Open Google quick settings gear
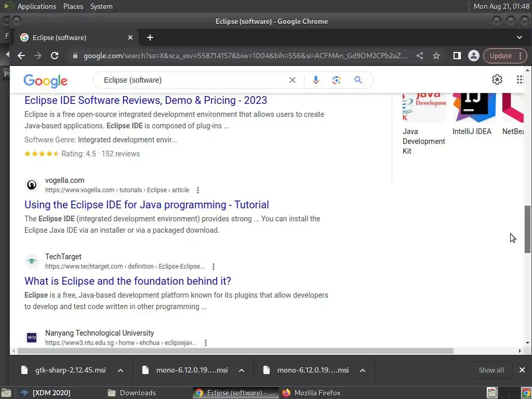Screen dimensions: 532x399 tap(497, 79)
